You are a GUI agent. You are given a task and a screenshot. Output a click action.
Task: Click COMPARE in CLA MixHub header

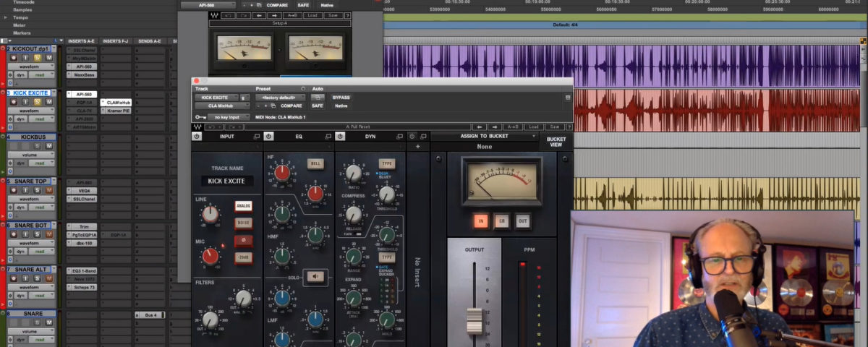pyautogui.click(x=292, y=106)
